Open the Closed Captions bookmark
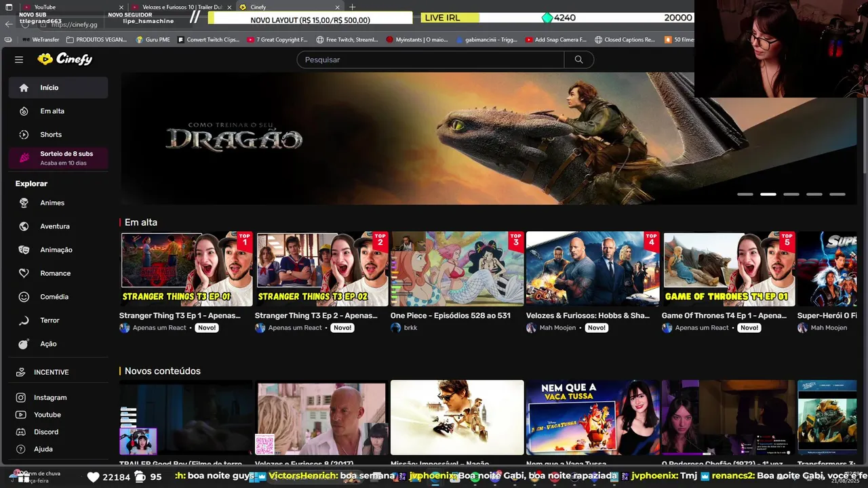 click(625, 40)
